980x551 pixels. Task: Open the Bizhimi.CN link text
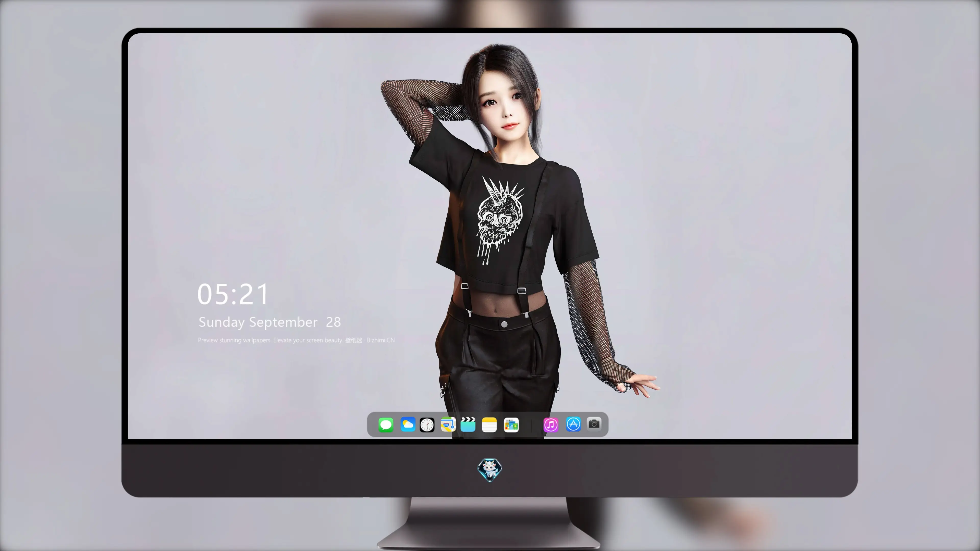tap(381, 340)
